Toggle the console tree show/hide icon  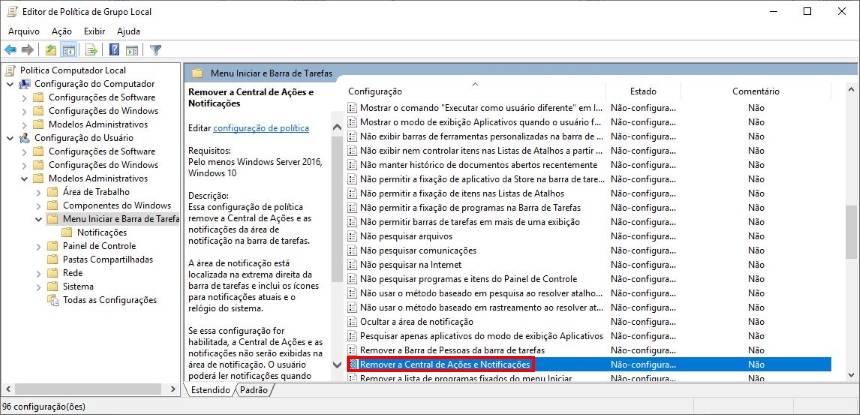pyautogui.click(x=69, y=50)
